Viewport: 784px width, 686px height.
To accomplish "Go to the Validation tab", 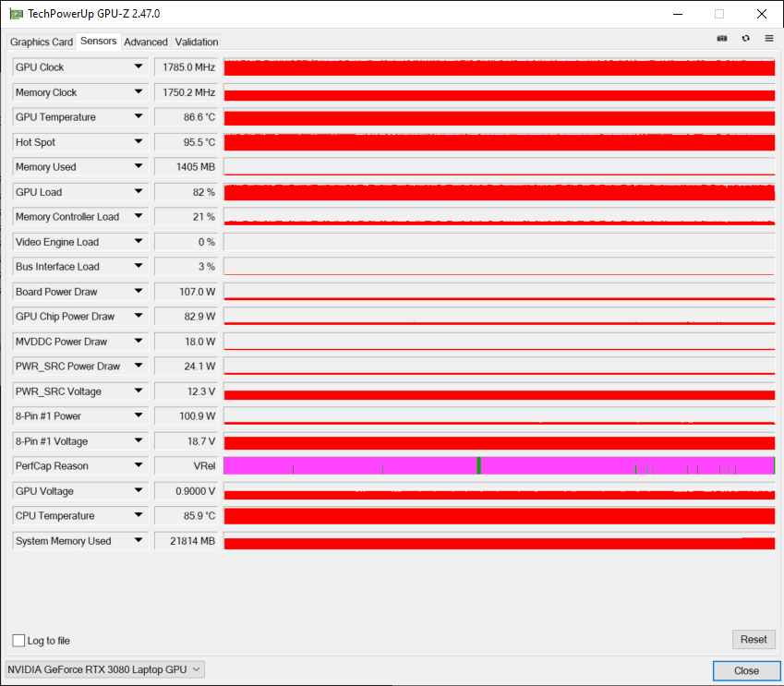I will [x=197, y=42].
